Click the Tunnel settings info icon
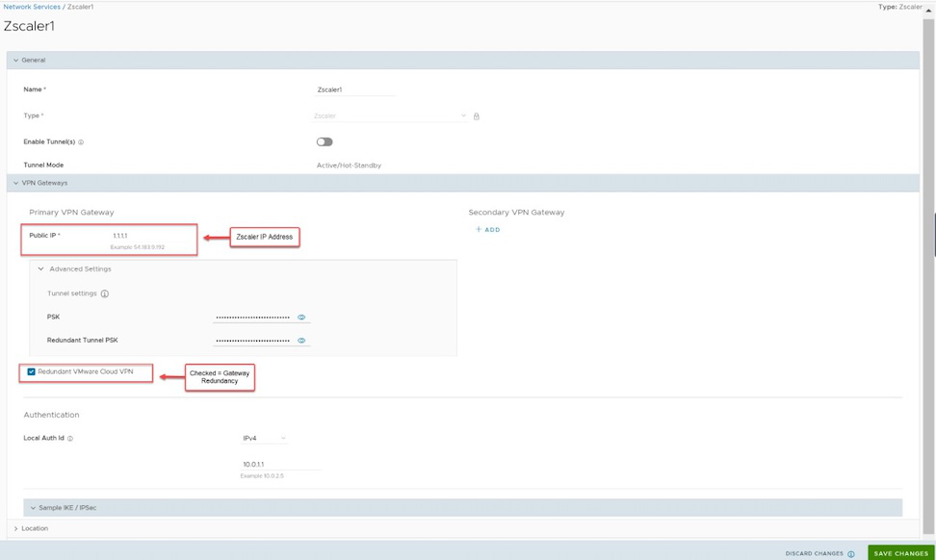The width and height of the screenshot is (936, 560). [105, 293]
